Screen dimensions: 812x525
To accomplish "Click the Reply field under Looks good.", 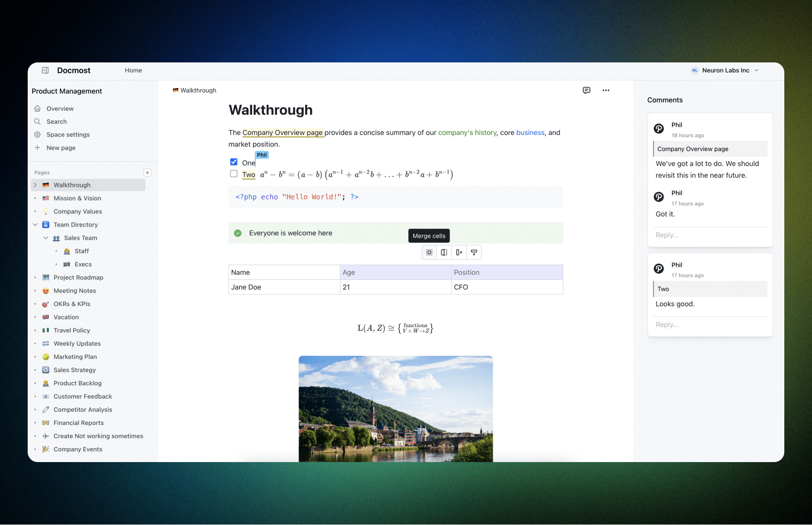I will [710, 325].
